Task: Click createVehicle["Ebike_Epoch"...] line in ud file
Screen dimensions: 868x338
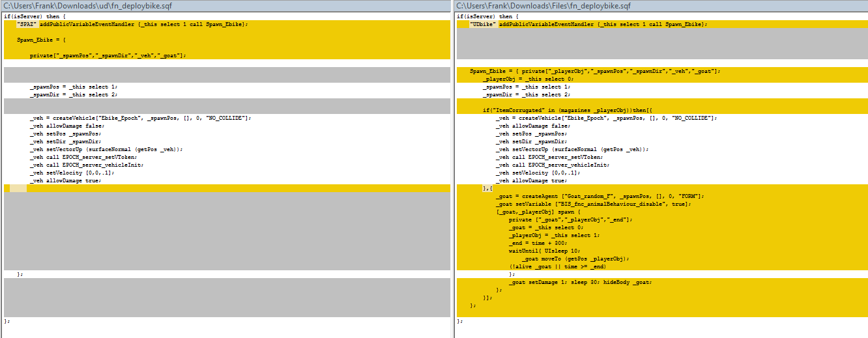Action: 140,118
